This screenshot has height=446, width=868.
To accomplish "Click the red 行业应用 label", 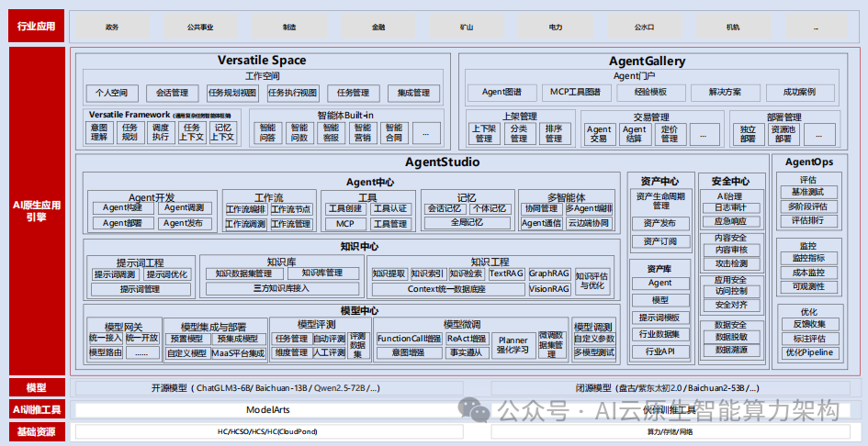I will tap(36, 26).
